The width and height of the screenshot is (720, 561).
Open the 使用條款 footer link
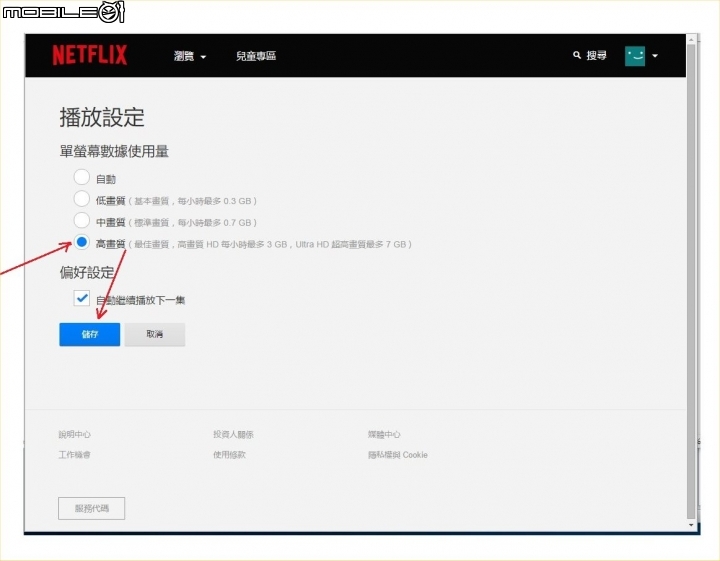(229, 455)
